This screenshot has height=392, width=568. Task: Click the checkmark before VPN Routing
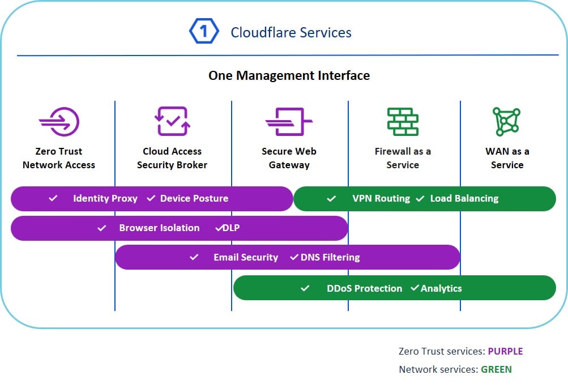[331, 198]
